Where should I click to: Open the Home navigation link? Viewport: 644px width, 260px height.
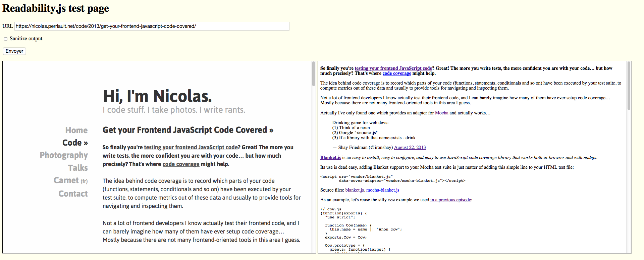[76, 130]
